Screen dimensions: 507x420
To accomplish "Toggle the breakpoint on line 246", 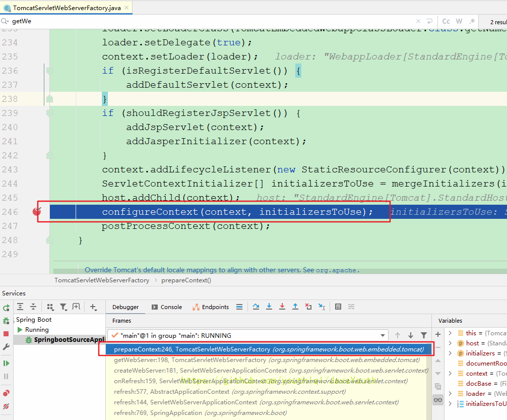I will pyautogui.click(x=36, y=212).
